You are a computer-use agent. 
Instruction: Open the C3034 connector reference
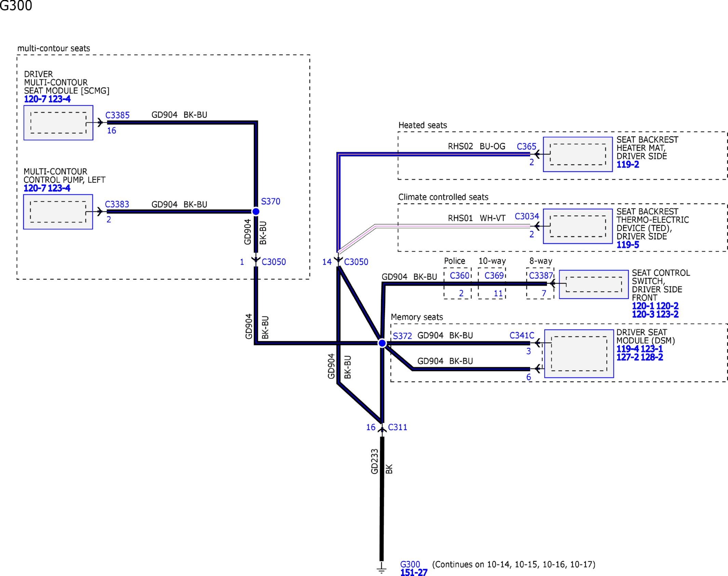pyautogui.click(x=527, y=216)
